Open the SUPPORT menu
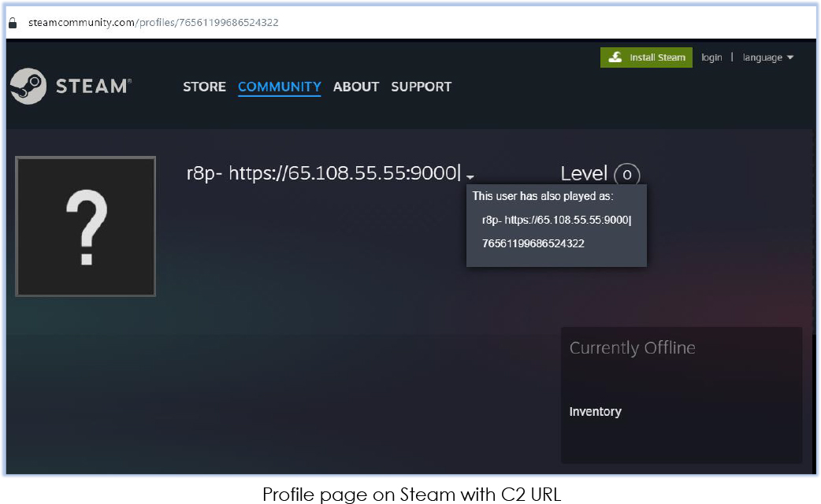This screenshot has width=821, height=504. click(421, 87)
